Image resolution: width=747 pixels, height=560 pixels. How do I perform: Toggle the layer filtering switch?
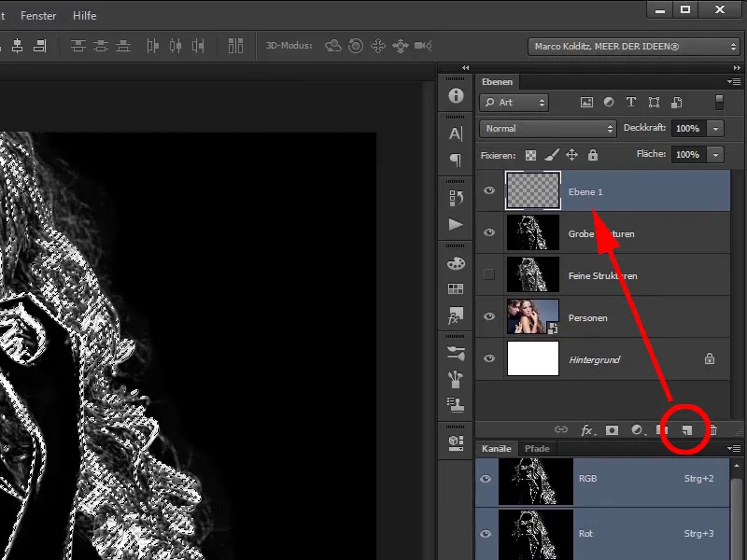[x=719, y=103]
